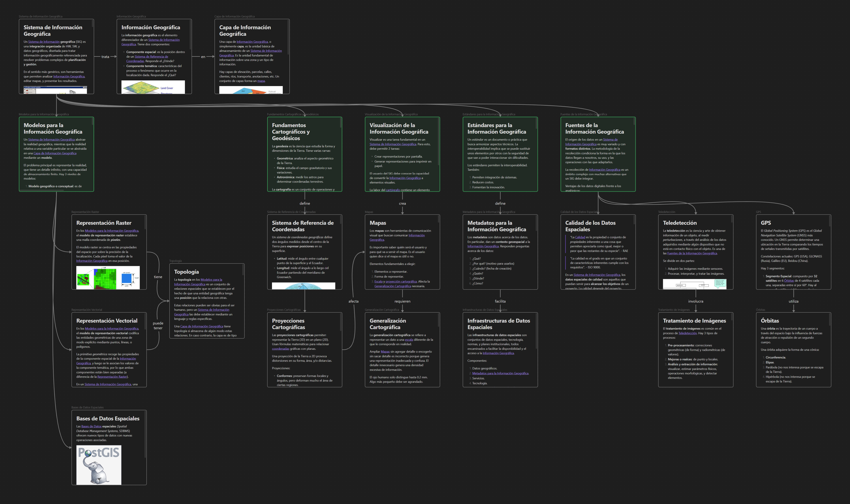Click the small 'Topología' label above its card
Image resolution: width=850 pixels, height=504 pixels.
175,261
